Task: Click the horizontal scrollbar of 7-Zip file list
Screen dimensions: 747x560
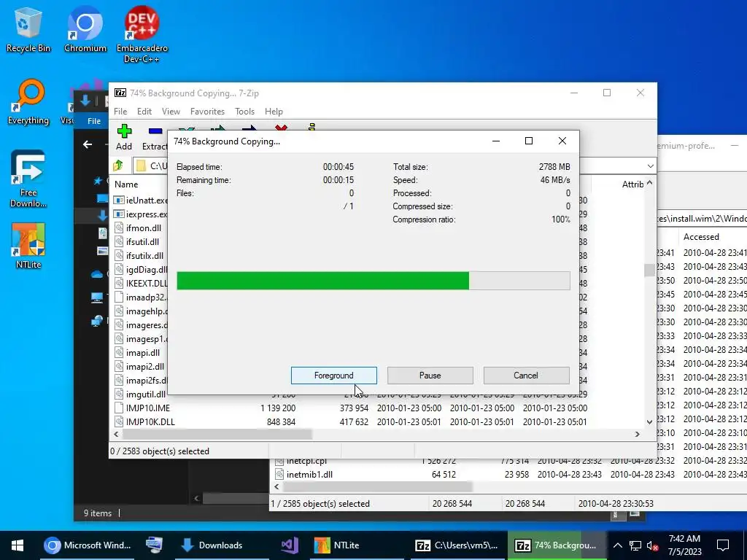Action: pos(217,435)
